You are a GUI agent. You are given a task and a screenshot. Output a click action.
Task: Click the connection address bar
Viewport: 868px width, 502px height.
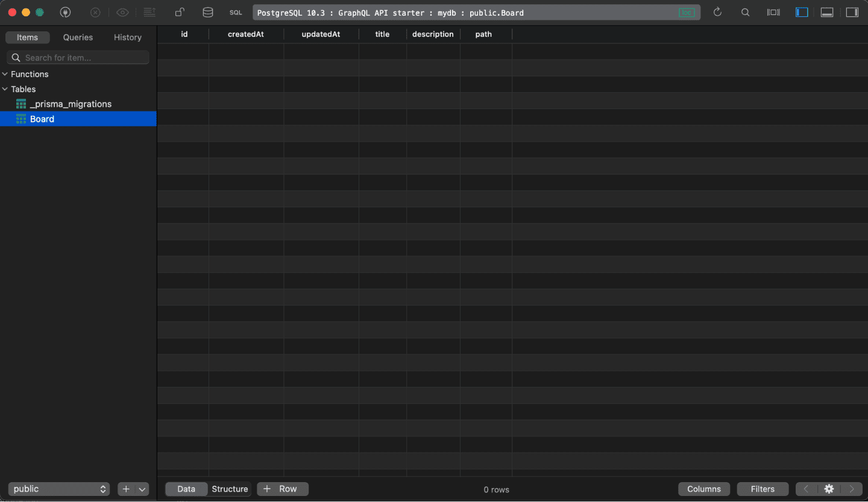click(x=476, y=13)
